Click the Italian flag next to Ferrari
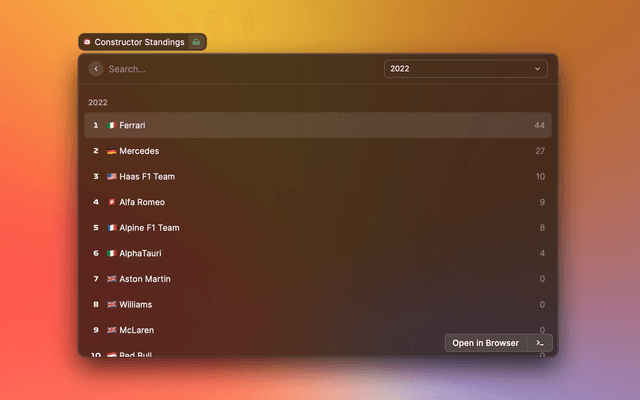The width and height of the screenshot is (640, 400). pyautogui.click(x=112, y=125)
